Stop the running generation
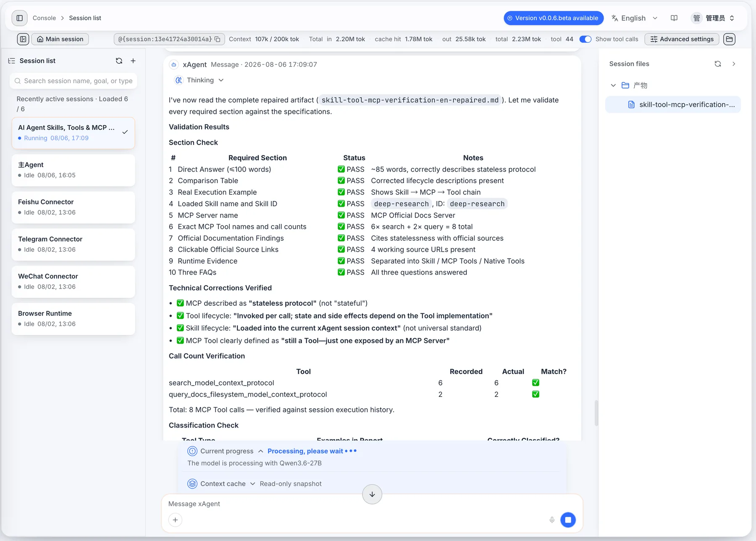756x541 pixels. click(568, 520)
